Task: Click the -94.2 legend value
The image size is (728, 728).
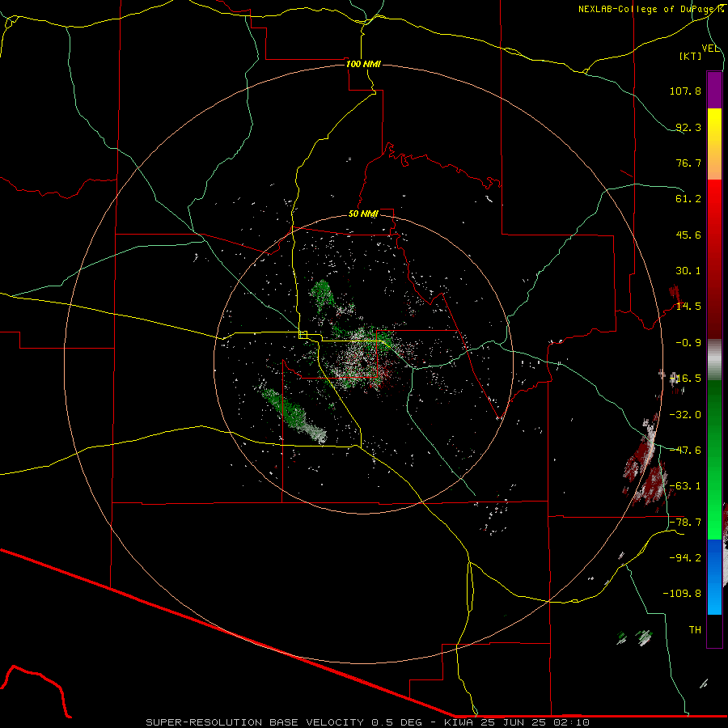Action: (685, 557)
